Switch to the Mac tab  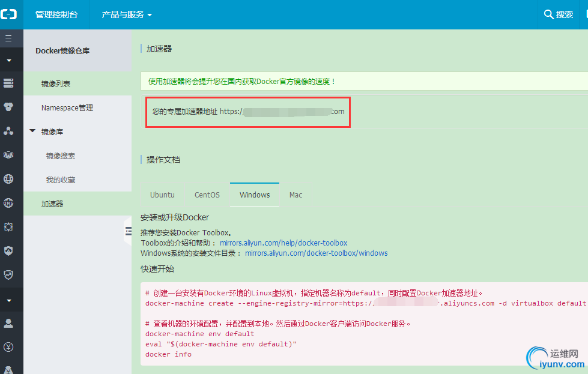pos(296,195)
